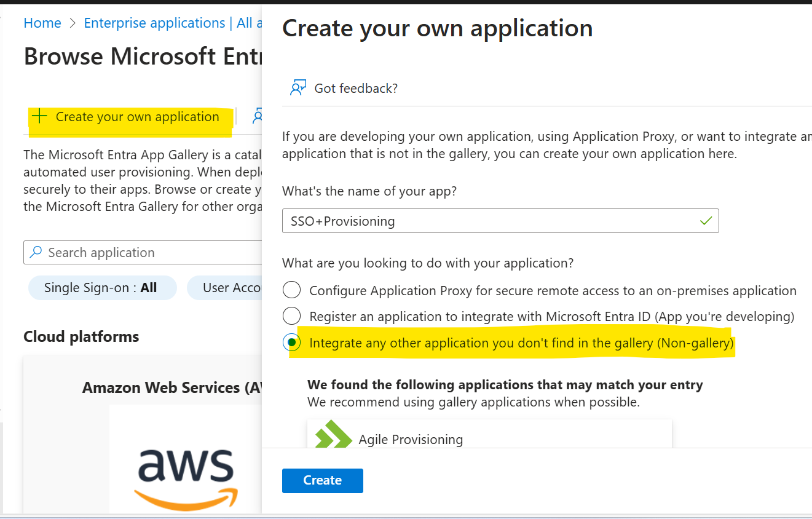The width and height of the screenshot is (812, 519).
Task: Open Enterprise applications breadcrumb link
Action: (172, 23)
